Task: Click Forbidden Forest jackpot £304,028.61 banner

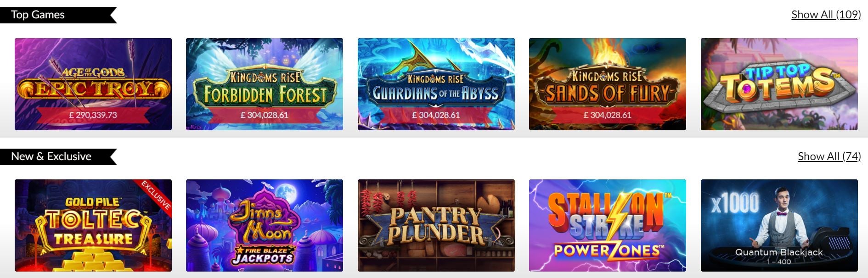Action: tap(265, 115)
